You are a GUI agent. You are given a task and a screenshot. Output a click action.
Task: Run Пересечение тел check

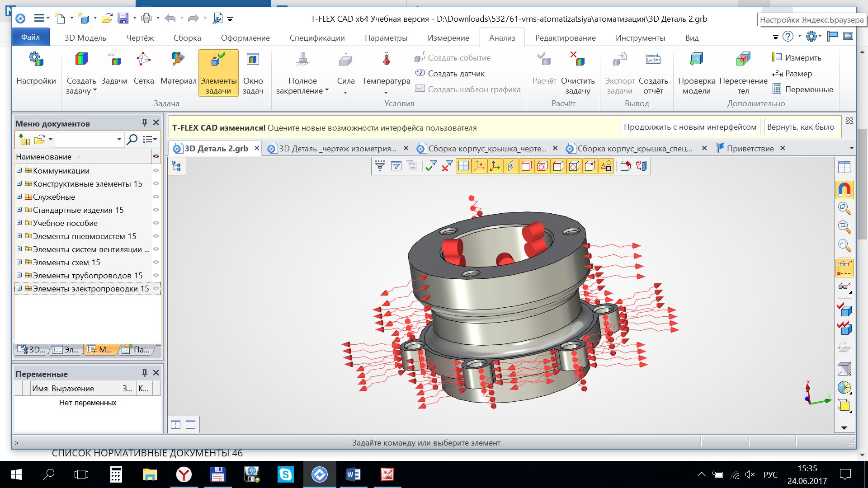743,72
